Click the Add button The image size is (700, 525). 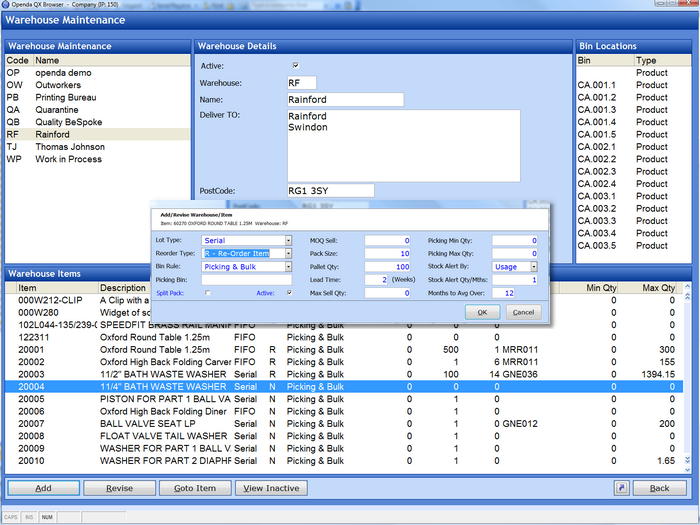coord(43,488)
